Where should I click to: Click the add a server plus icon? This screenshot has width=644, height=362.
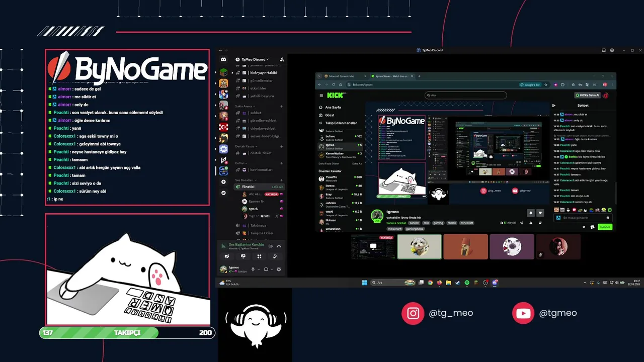(224, 182)
